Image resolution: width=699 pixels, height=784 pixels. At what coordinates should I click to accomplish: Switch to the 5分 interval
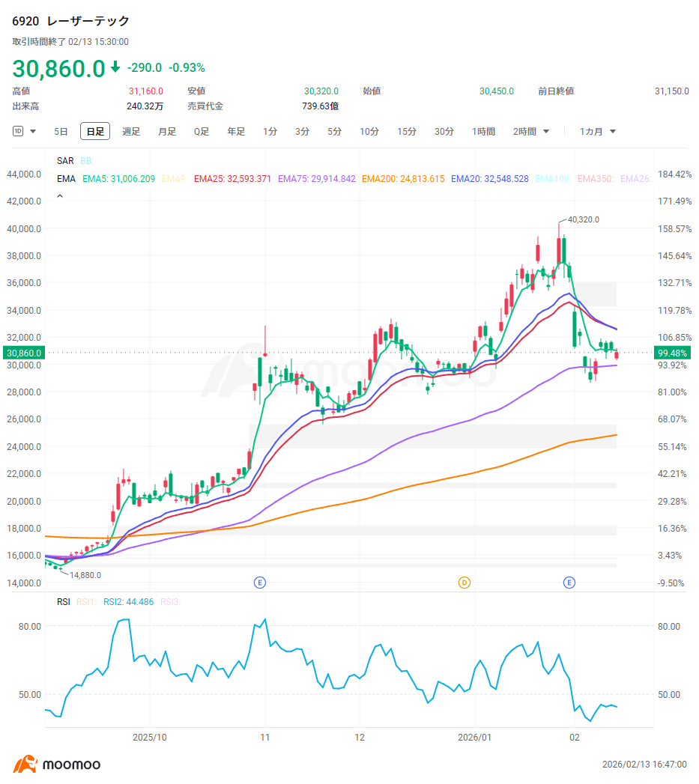pos(334,132)
